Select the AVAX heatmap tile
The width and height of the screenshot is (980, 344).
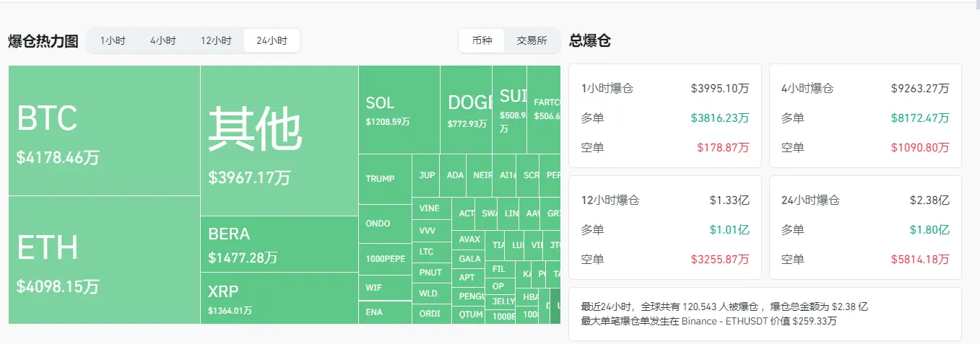[468, 239]
